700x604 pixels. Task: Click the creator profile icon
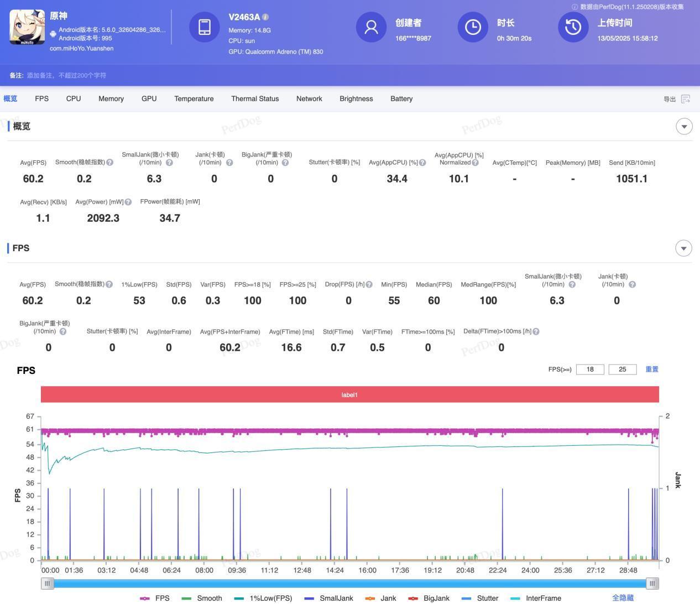[x=371, y=27]
